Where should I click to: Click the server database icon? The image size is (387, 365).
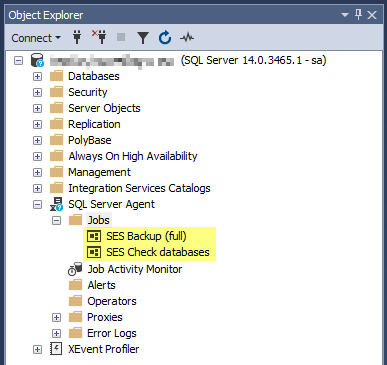click(37, 60)
